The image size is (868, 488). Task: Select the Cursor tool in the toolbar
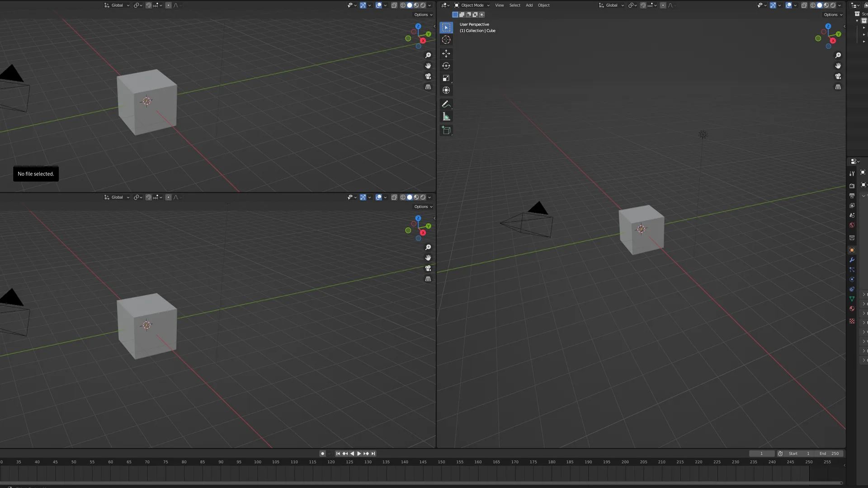click(x=446, y=40)
